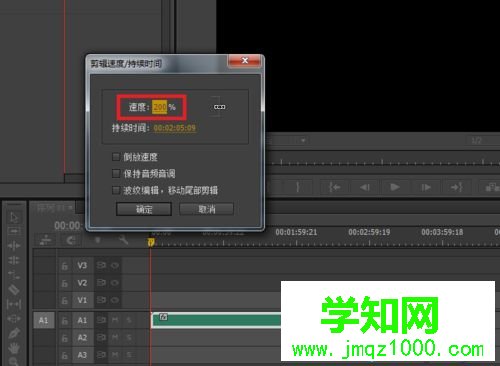
Task: Toggle linked selection icon in timeline
Action: (x=71, y=240)
